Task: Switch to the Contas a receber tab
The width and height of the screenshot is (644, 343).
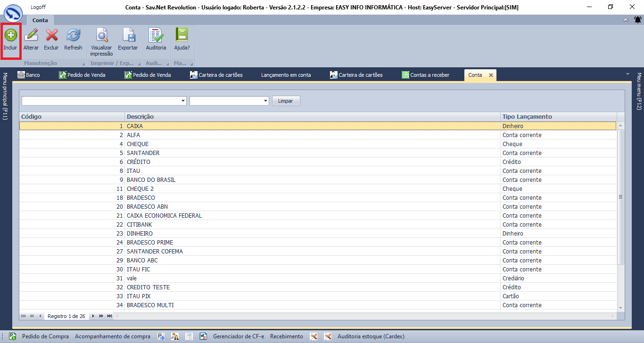Action: coord(426,75)
